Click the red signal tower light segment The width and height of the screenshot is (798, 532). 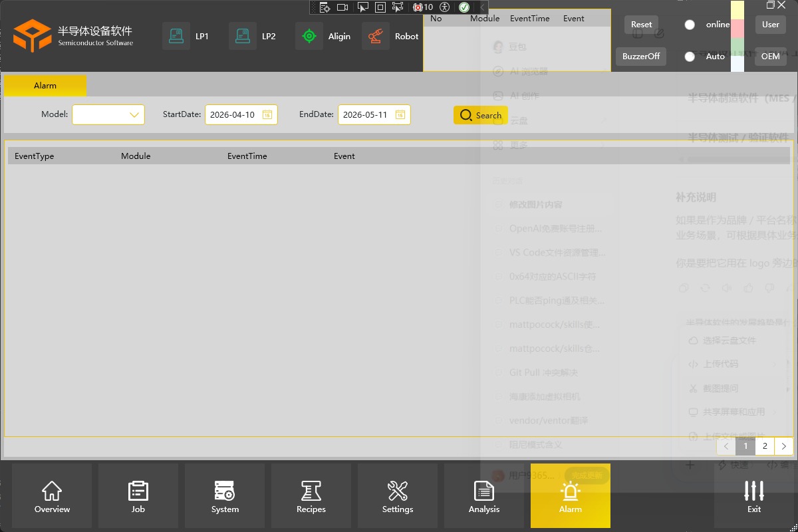[737, 28]
